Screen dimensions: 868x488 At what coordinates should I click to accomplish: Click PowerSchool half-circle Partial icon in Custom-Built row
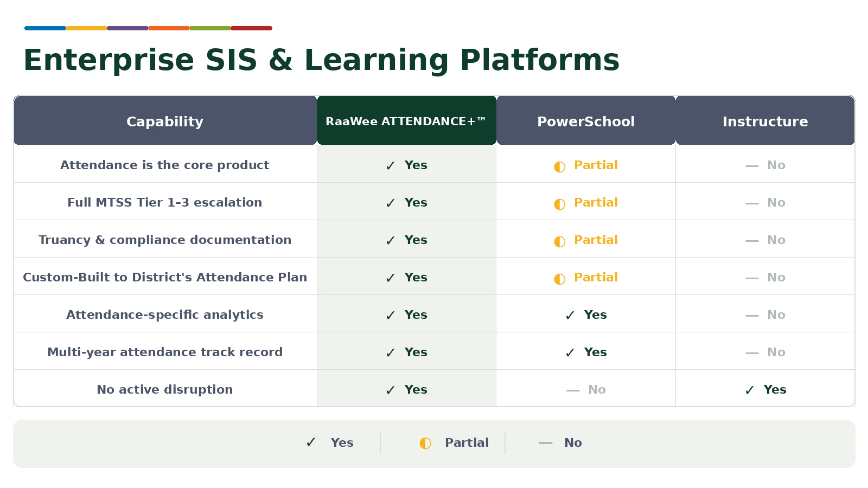559,279
